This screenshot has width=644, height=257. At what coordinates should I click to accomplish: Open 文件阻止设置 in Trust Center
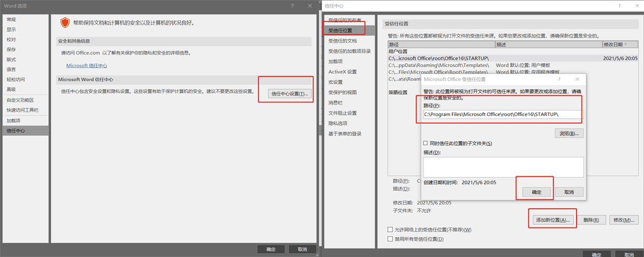pos(349,113)
